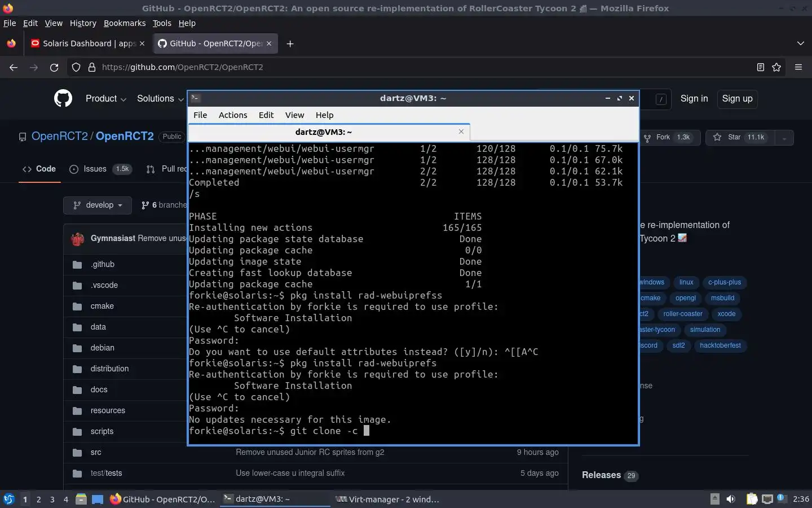Screen dimensions: 812x508
Task: Click the terminal window title icon
Action: (x=196, y=98)
